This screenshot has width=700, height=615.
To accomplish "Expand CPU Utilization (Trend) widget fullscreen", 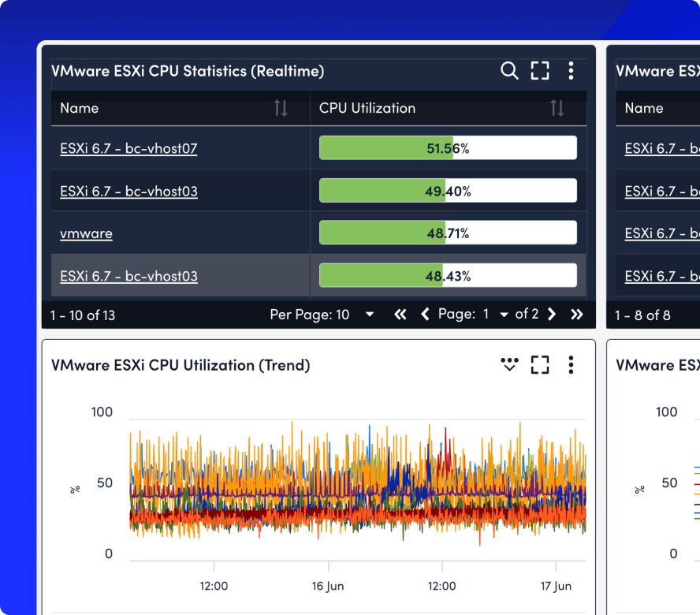I will coord(540,365).
